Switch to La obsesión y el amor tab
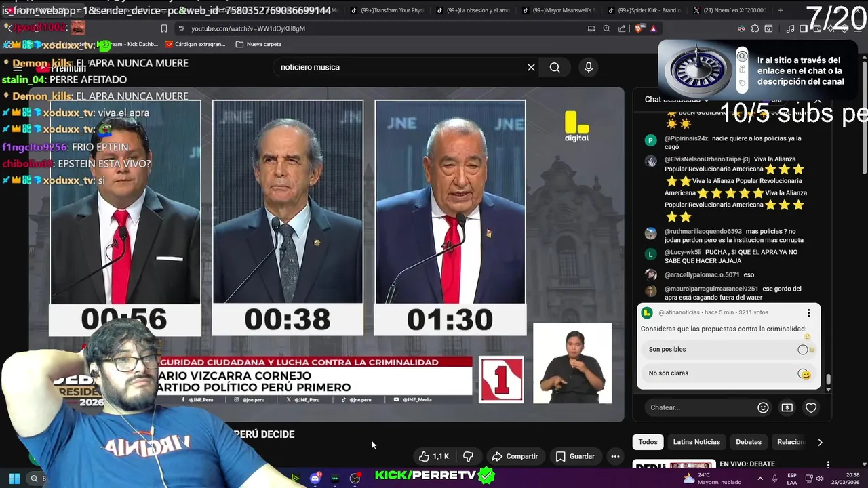The width and height of the screenshot is (868, 488). [x=473, y=10]
